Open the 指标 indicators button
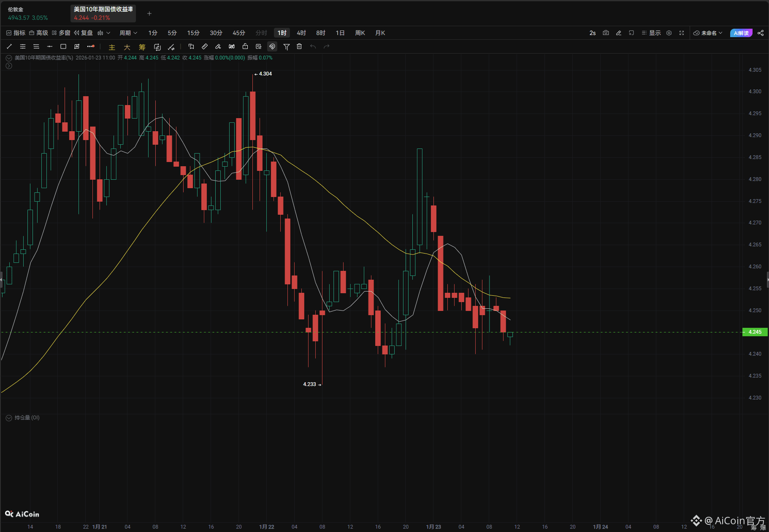The width and height of the screenshot is (769, 532). point(16,33)
